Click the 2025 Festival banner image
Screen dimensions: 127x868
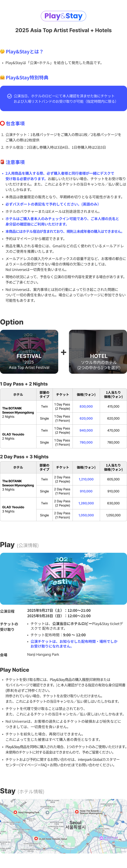(63, 579)
